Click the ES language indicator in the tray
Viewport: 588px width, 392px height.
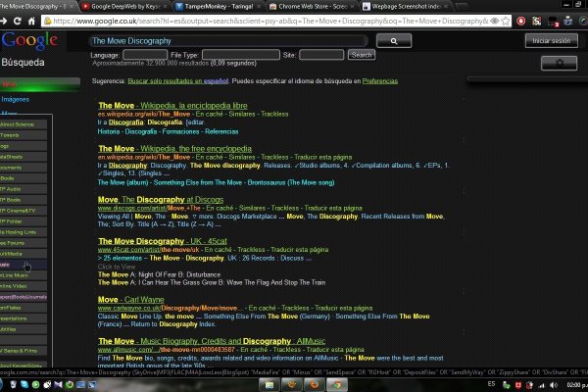491,384
